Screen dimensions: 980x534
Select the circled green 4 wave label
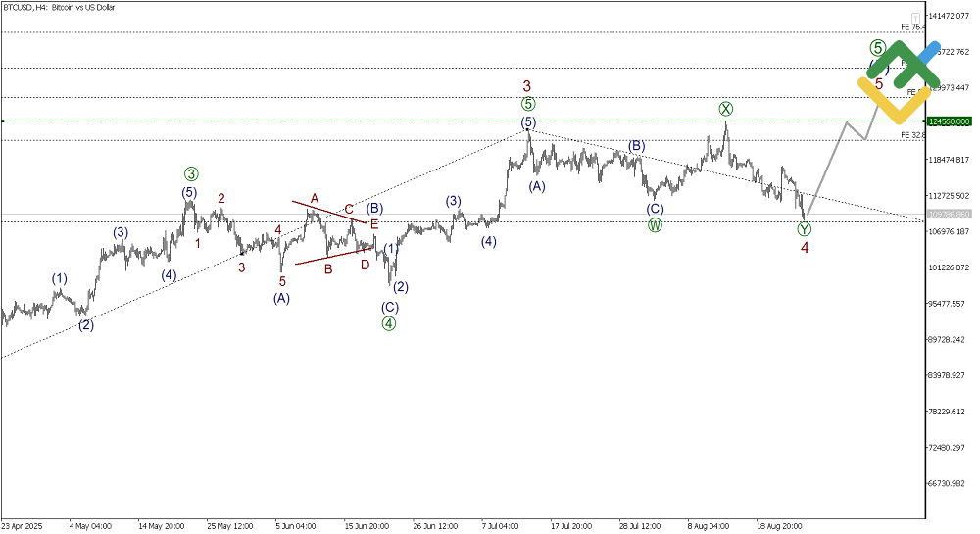(x=389, y=323)
